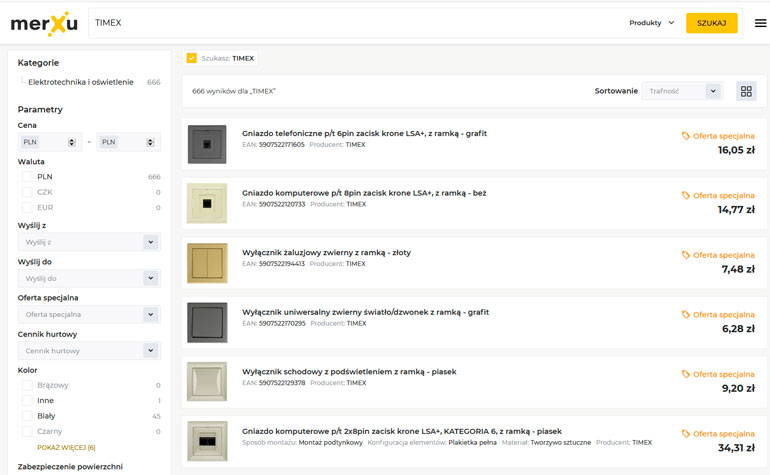Check the EUR currency checkbox
Screen dimensions: 770x475
click(x=28, y=207)
